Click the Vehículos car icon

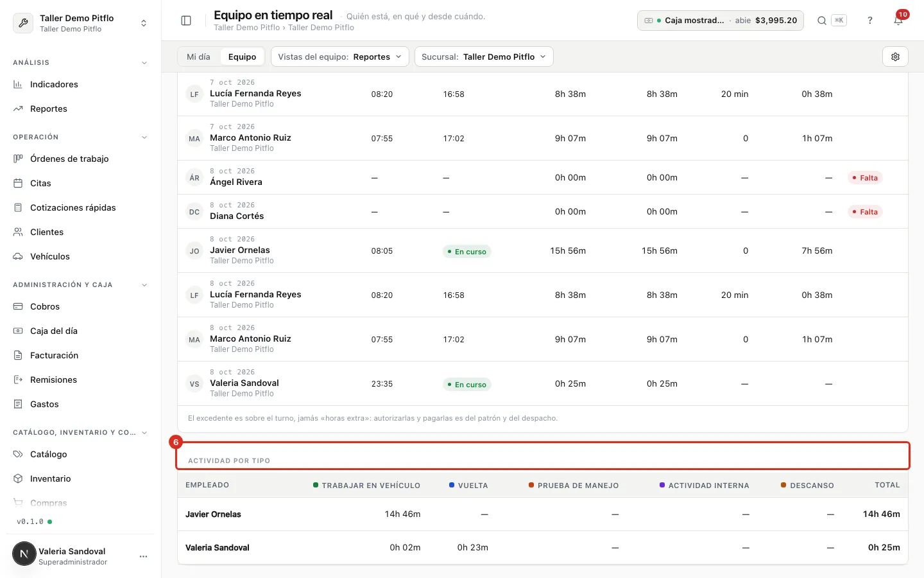18,256
